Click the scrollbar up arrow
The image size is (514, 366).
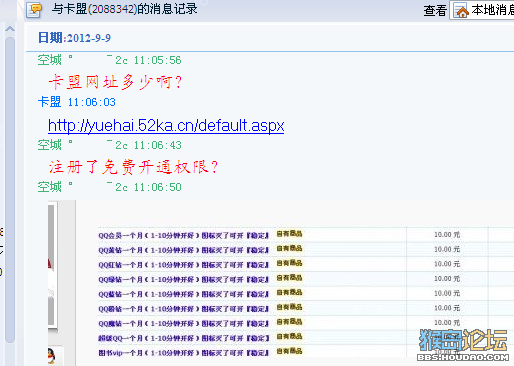pyautogui.click(x=10, y=29)
